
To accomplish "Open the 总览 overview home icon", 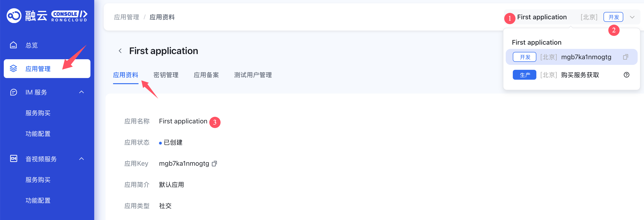I will point(13,45).
